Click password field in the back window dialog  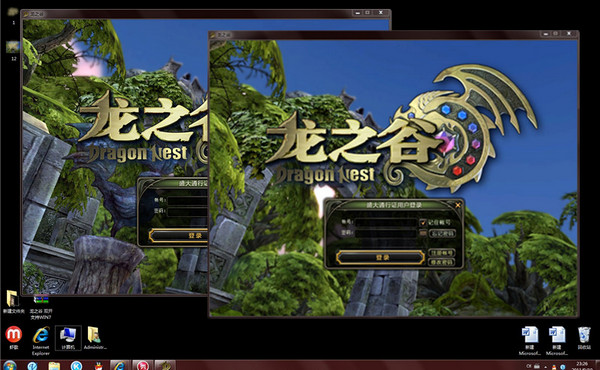tap(188, 211)
